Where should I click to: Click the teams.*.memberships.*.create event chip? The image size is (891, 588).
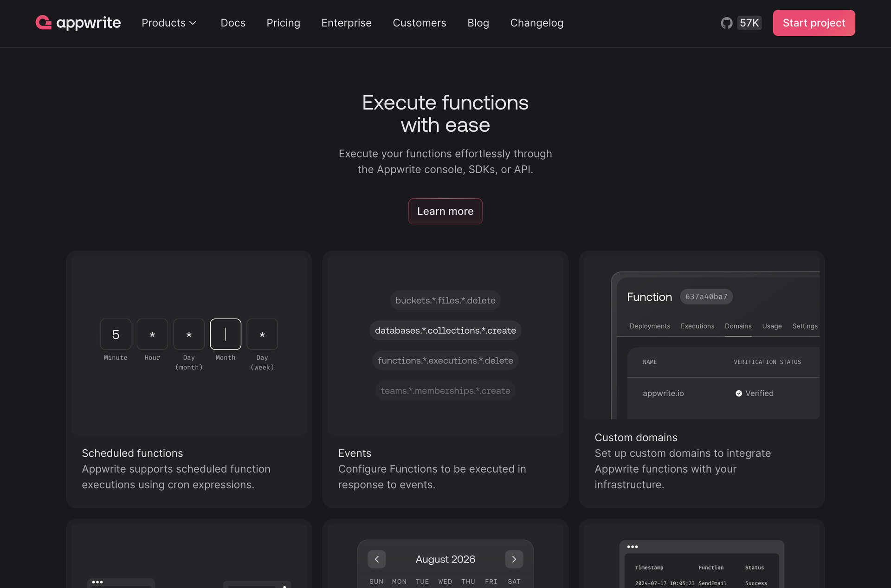pos(445,391)
